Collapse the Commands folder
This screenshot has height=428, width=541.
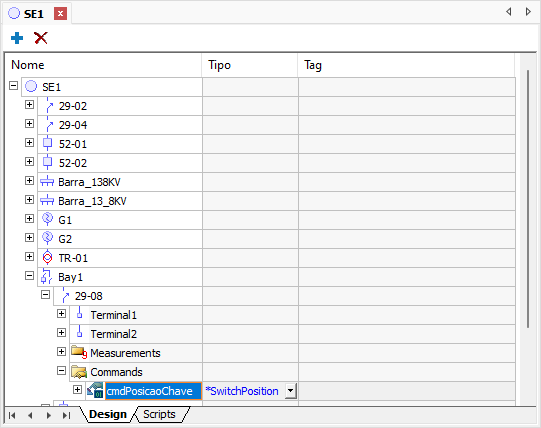tap(61, 371)
